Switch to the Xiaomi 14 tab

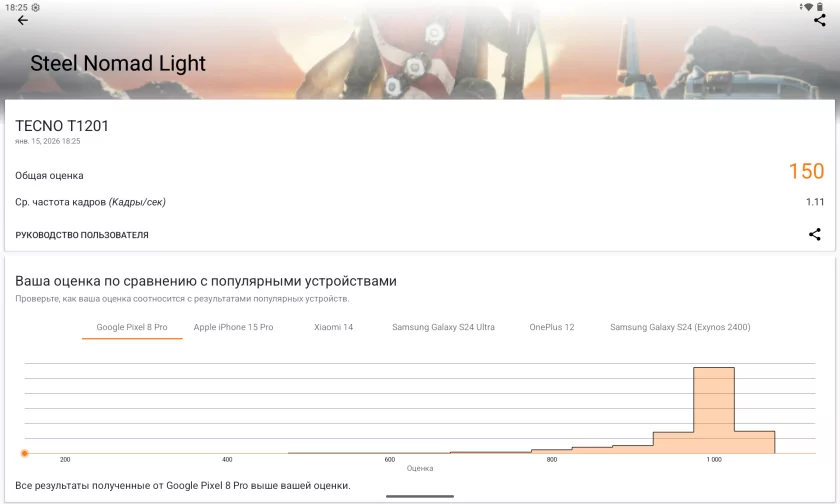pos(333,327)
